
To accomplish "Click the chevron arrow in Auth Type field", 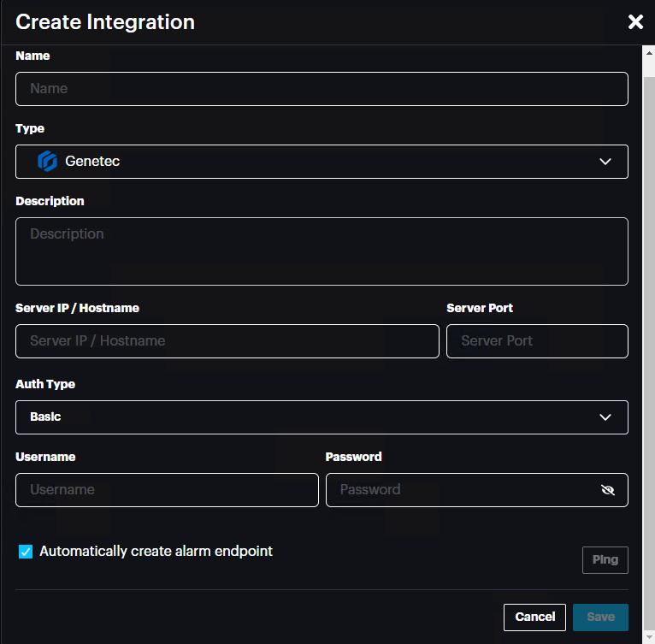I will (x=605, y=417).
